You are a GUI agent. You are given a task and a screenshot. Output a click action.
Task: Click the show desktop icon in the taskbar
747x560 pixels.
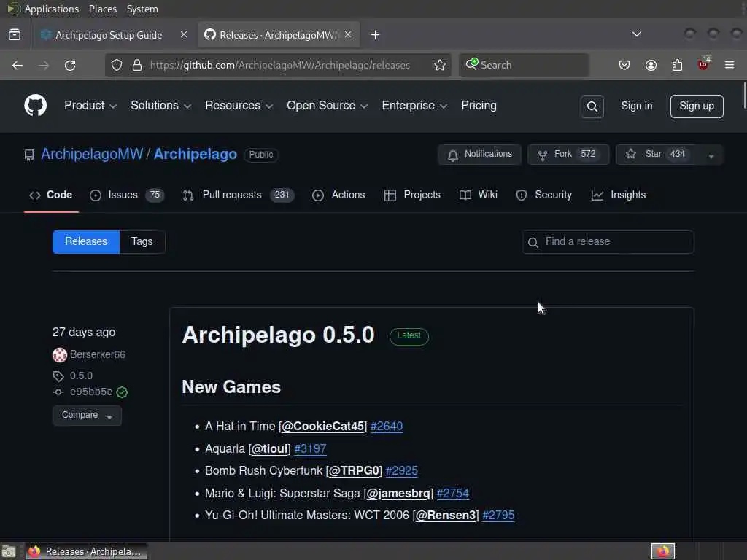[9, 551]
